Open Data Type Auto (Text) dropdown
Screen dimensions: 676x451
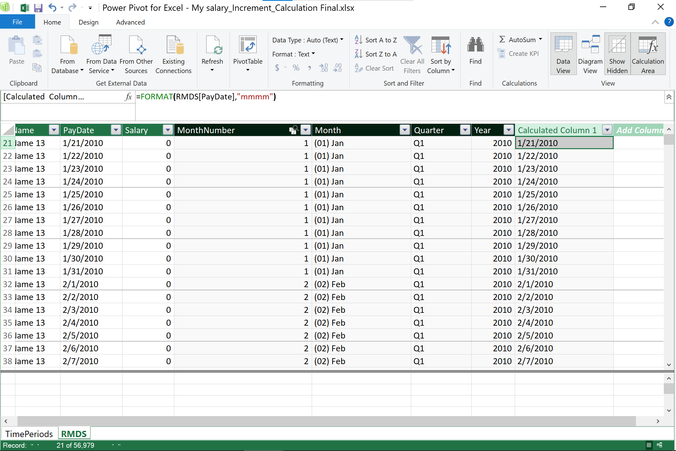click(308, 40)
